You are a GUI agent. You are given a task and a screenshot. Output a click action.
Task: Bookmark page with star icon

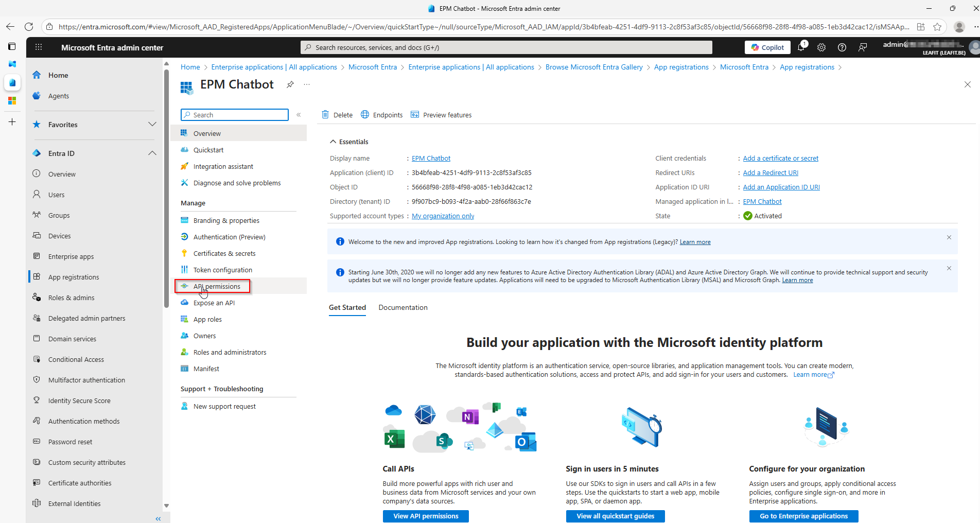click(x=937, y=27)
